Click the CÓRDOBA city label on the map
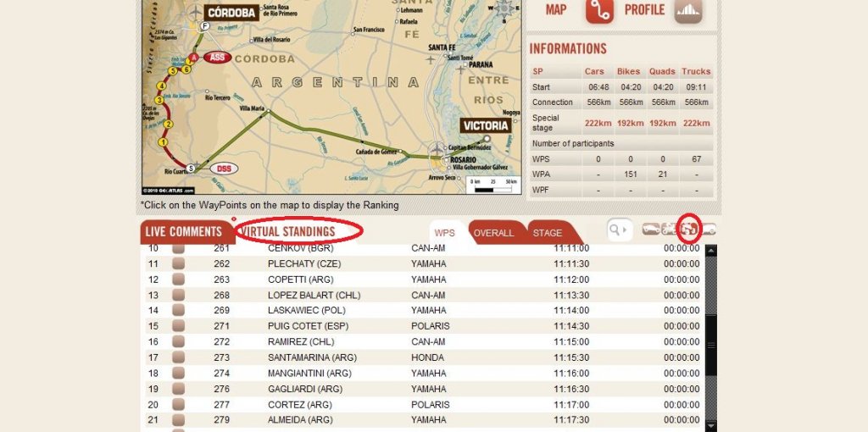The height and width of the screenshot is (432, 868). pyautogui.click(x=232, y=12)
